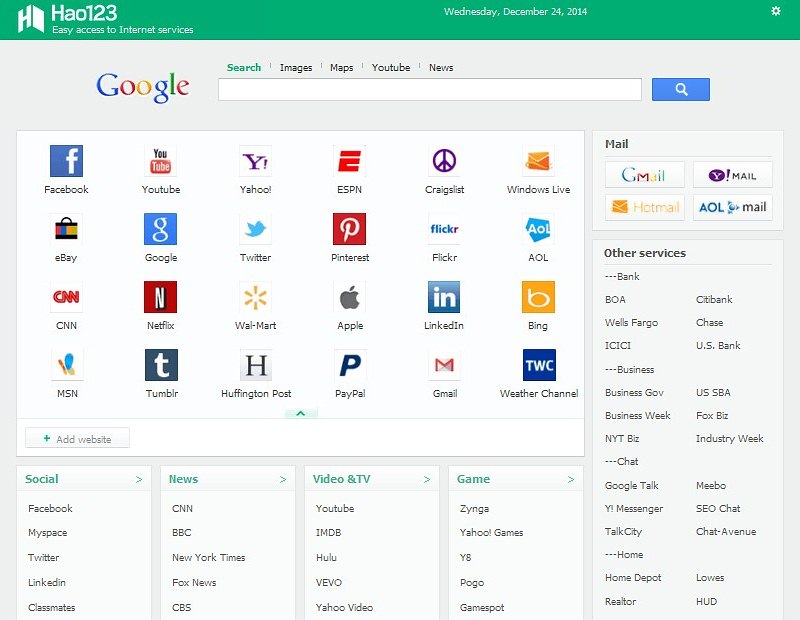The height and width of the screenshot is (620, 800).
Task: Open the AOL tile icon
Action: [x=538, y=229]
